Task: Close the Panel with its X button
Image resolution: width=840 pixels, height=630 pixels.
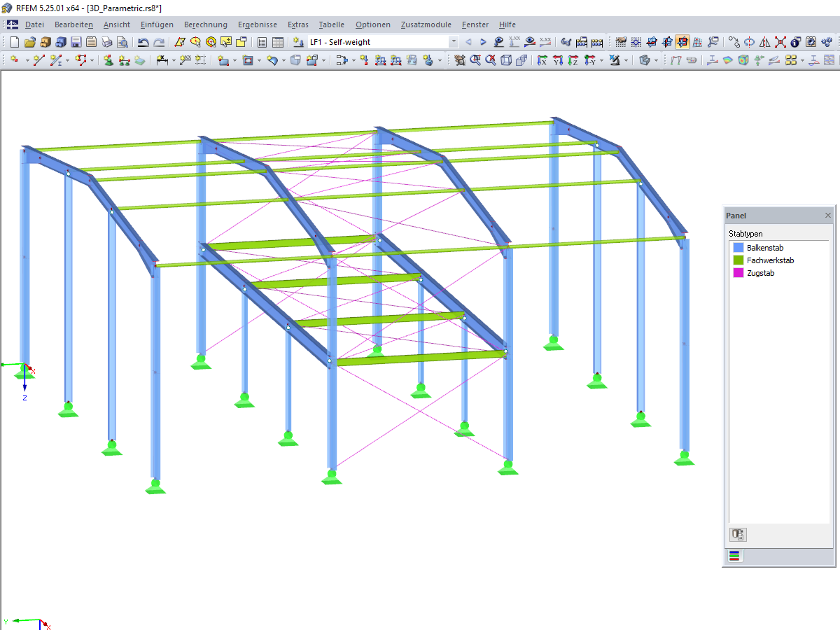Action: tap(828, 216)
